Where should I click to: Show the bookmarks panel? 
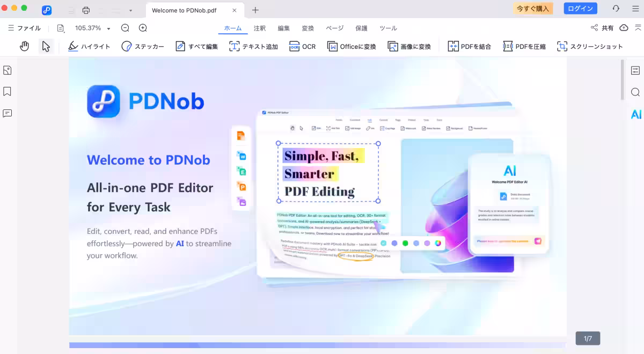coord(8,92)
